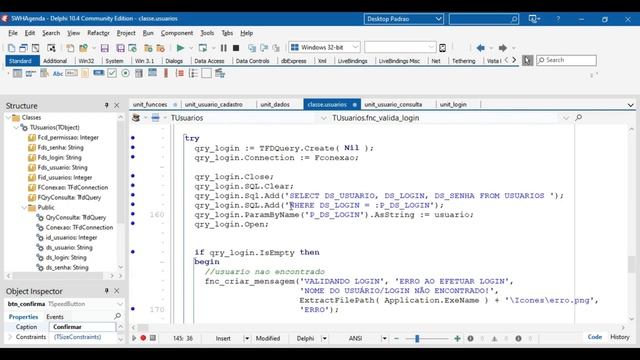Select the Data Access palette tab
640x360 pixels.
pyautogui.click(x=209, y=61)
